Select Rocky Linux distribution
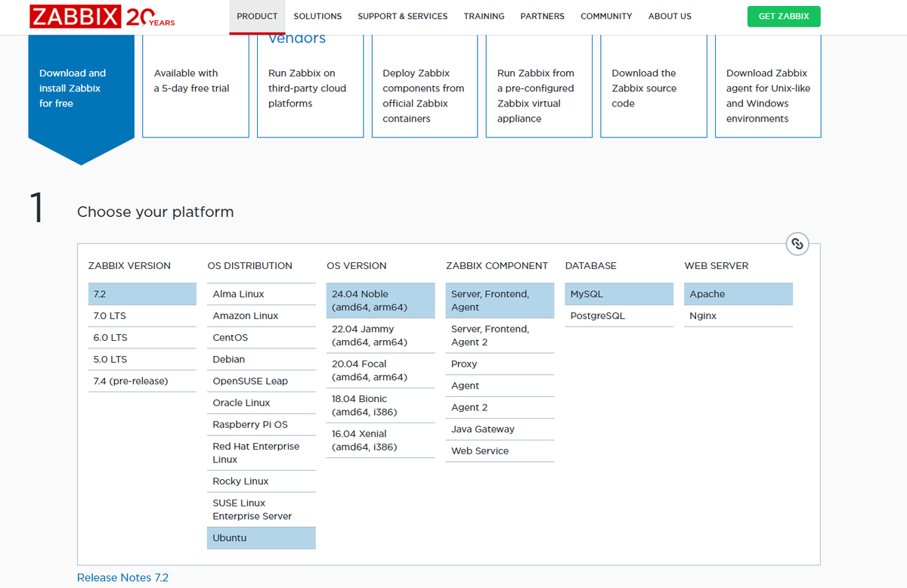The width and height of the screenshot is (907, 588). (x=262, y=481)
